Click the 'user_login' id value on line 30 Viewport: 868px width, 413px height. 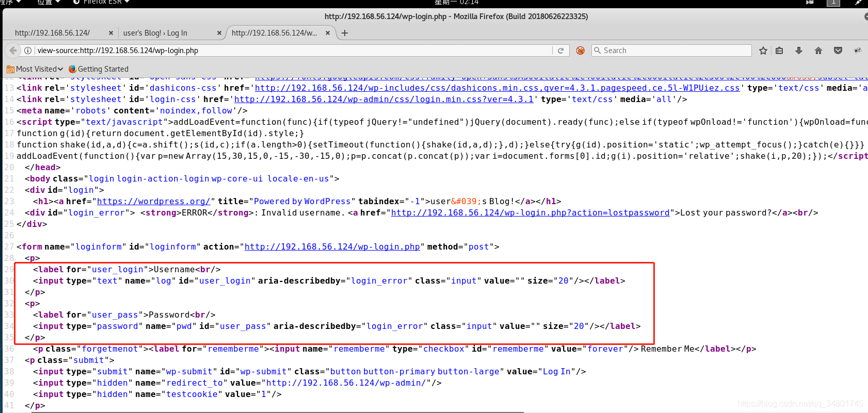(x=225, y=281)
